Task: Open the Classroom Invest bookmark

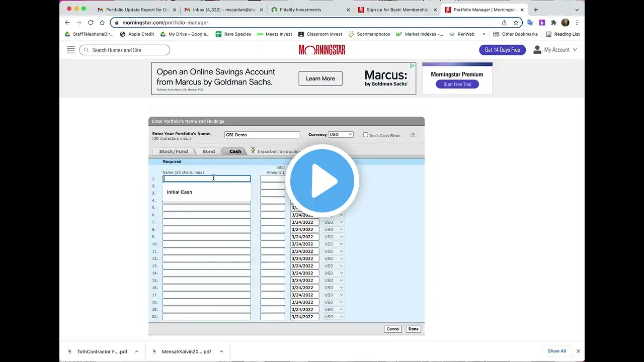Action: 320,34
